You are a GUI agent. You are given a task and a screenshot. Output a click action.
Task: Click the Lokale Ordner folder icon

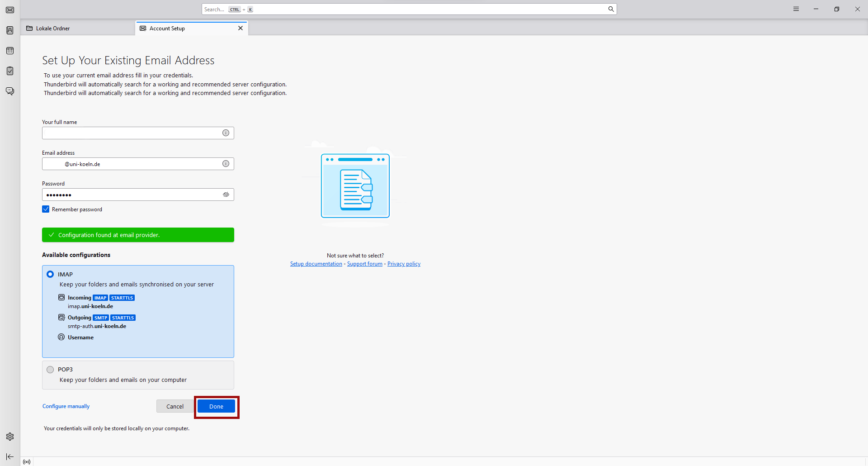(x=29, y=28)
